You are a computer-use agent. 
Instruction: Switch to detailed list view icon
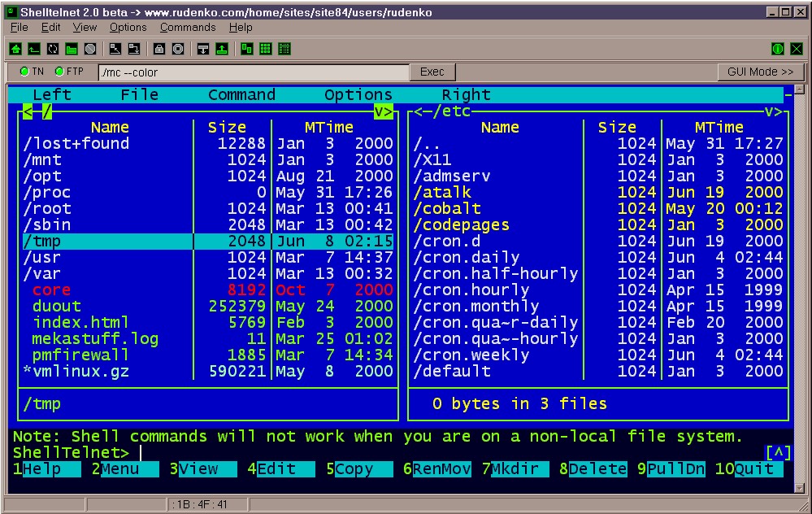(284, 49)
